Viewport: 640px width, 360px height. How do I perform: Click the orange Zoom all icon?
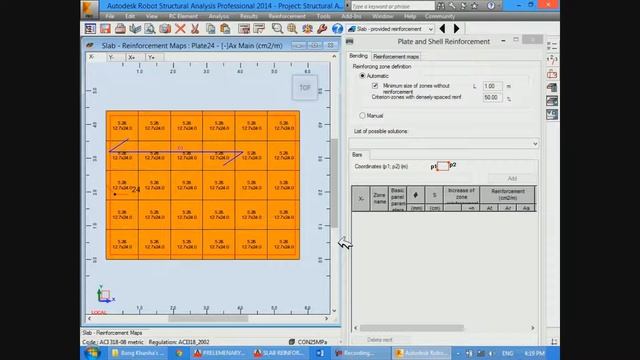pyautogui.click(x=292, y=29)
